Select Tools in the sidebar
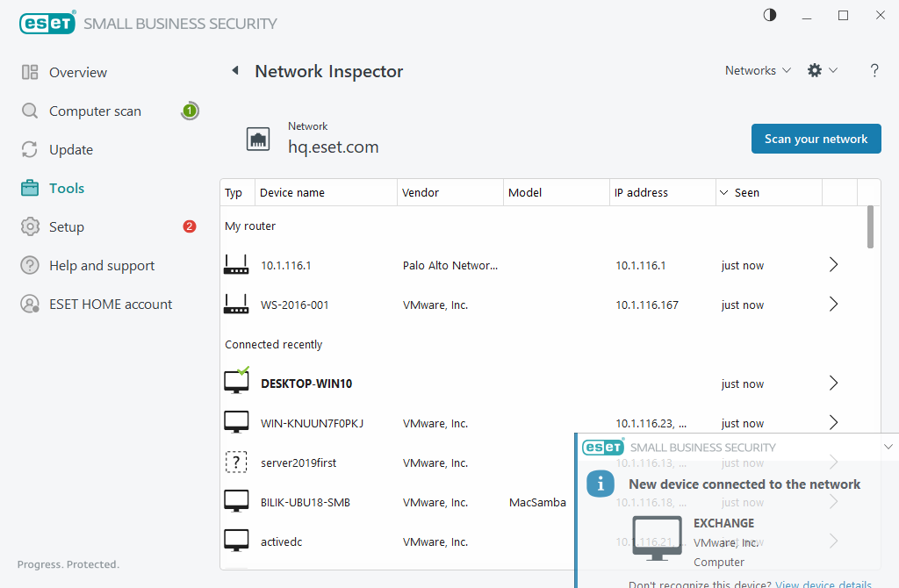Viewport: 899px width, 588px height. coord(67,188)
